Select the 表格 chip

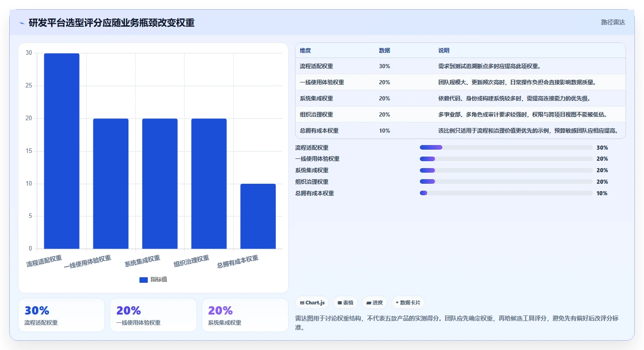point(345,303)
